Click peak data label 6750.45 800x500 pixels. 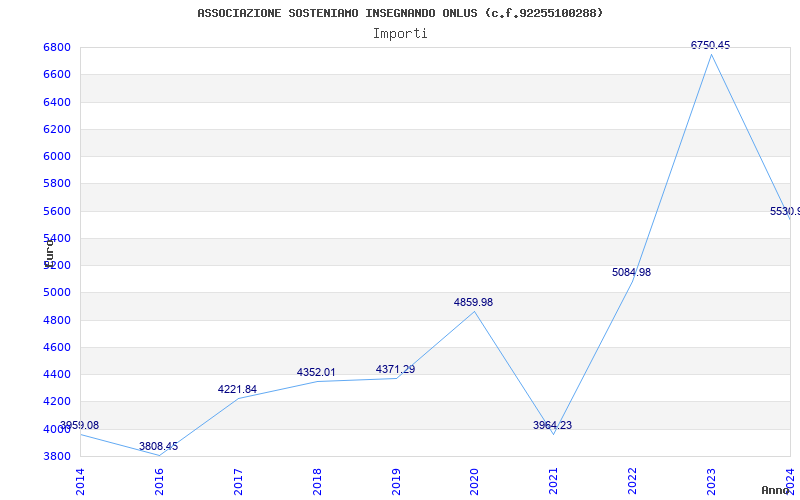pos(710,45)
